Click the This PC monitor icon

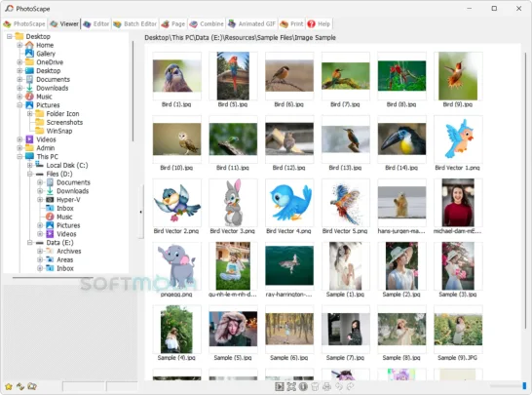pos(29,157)
